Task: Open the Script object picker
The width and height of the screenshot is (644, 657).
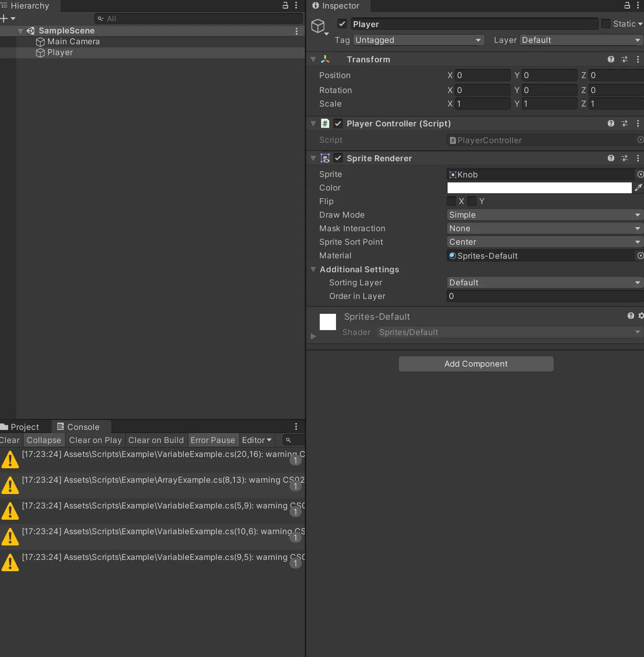Action: click(640, 140)
